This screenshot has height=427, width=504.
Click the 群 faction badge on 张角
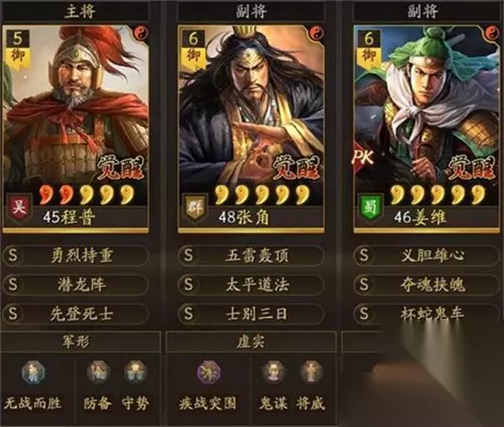tap(194, 208)
